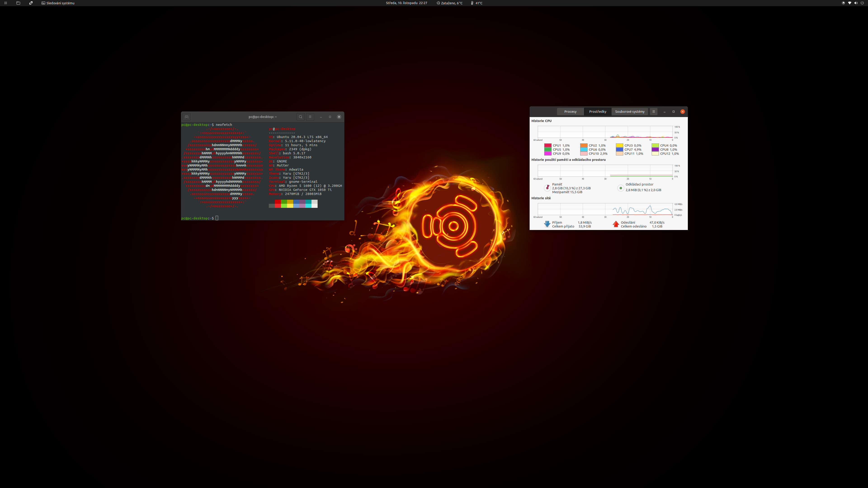Switch to the Souborové systémy tab
868x488 pixels.
click(x=630, y=111)
